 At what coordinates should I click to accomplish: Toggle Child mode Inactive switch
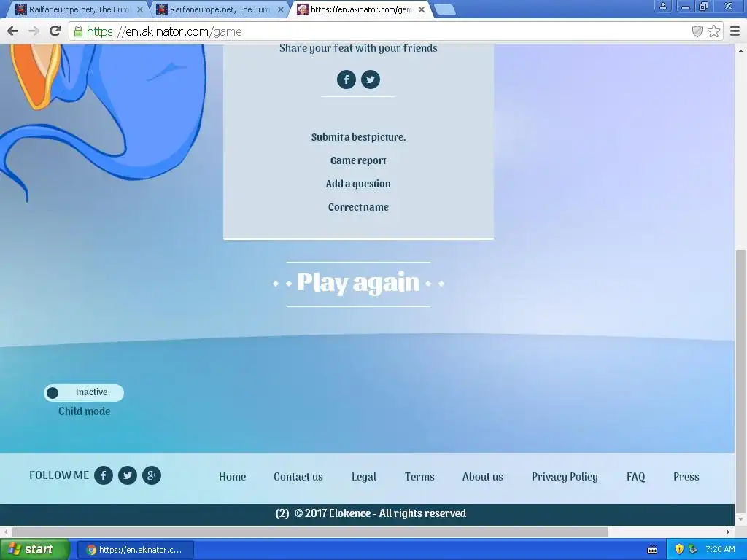(84, 393)
